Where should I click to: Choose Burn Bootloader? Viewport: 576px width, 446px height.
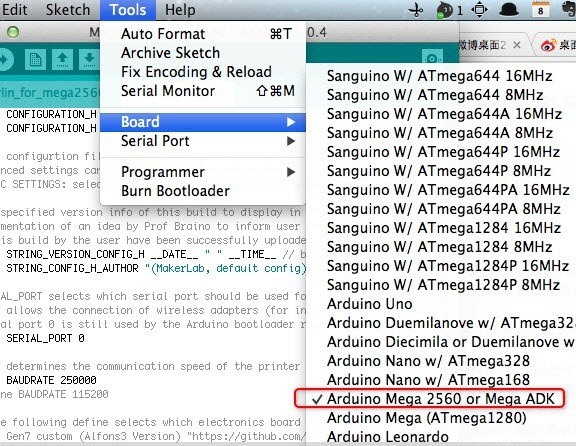[x=203, y=191]
